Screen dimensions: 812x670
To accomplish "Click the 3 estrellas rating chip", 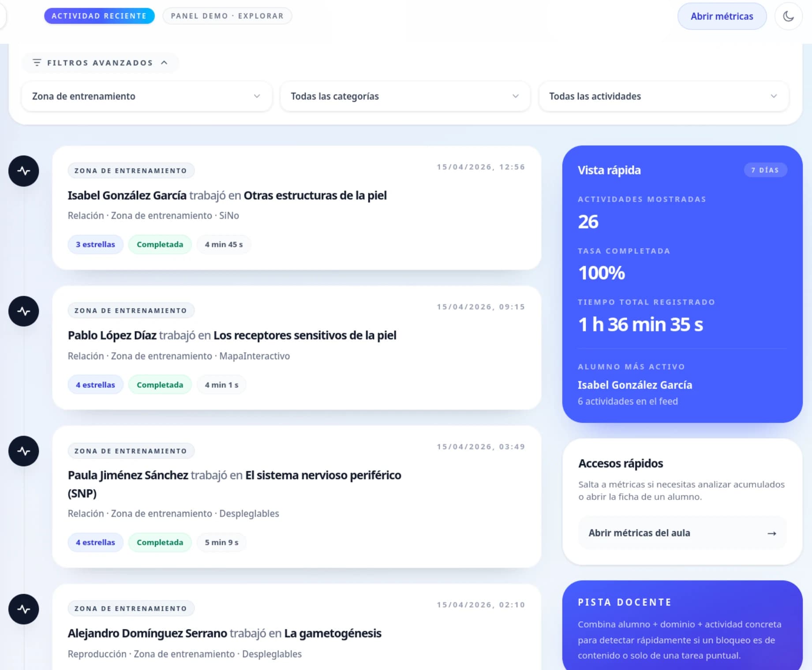I will 95,245.
